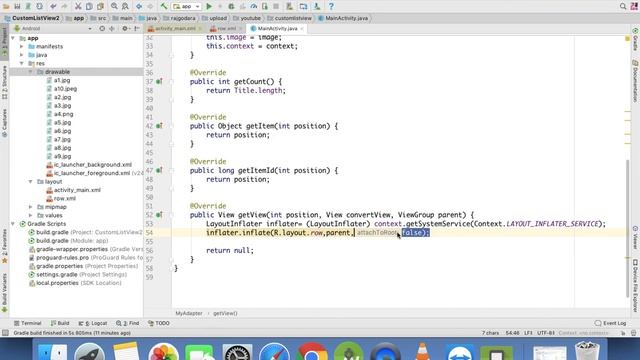Click the scroll-from-source target icon in Project panel

click(x=102, y=29)
